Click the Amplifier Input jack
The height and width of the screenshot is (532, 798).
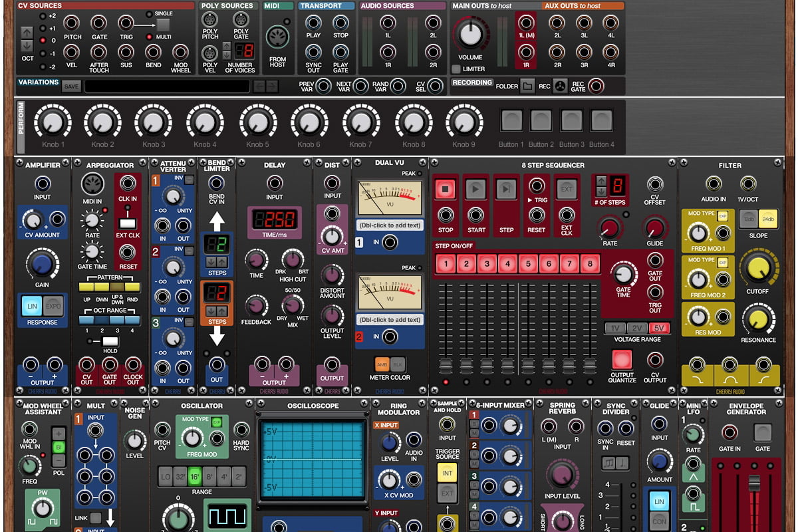pyautogui.click(x=43, y=184)
